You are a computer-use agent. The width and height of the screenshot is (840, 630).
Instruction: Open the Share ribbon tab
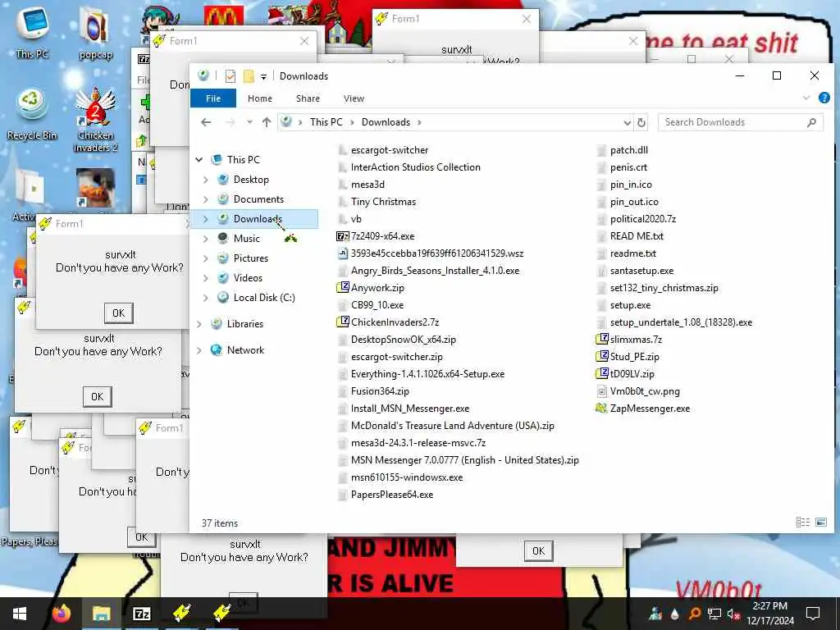[308, 98]
